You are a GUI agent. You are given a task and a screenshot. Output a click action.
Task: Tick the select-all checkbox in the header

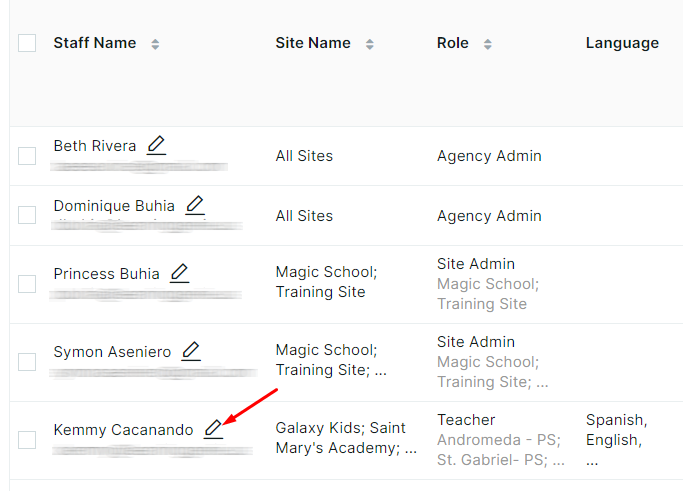click(27, 43)
